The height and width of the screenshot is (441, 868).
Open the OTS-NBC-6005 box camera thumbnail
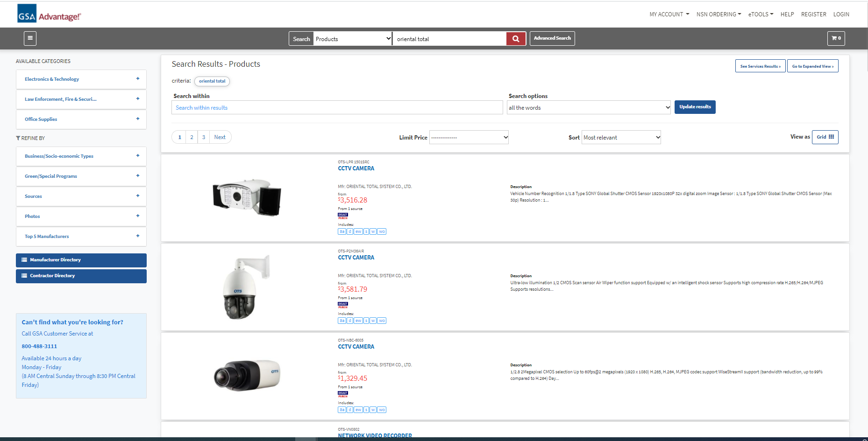tap(247, 375)
